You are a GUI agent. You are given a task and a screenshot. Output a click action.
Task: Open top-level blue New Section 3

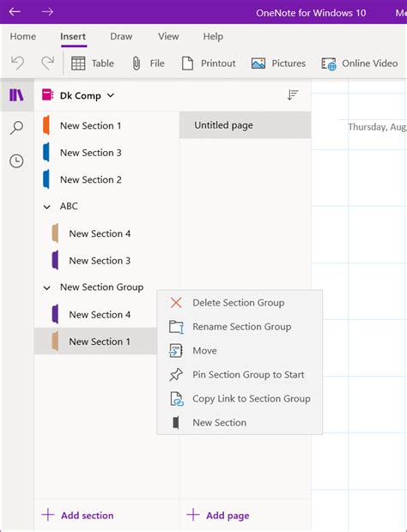(x=106, y=153)
